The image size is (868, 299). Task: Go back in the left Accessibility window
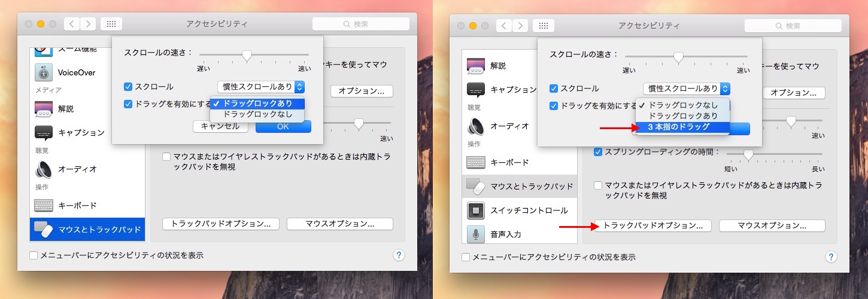pyautogui.click(x=72, y=24)
